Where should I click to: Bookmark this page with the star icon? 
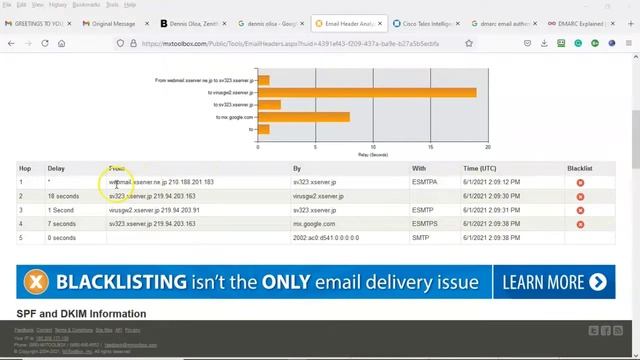pos(469,43)
